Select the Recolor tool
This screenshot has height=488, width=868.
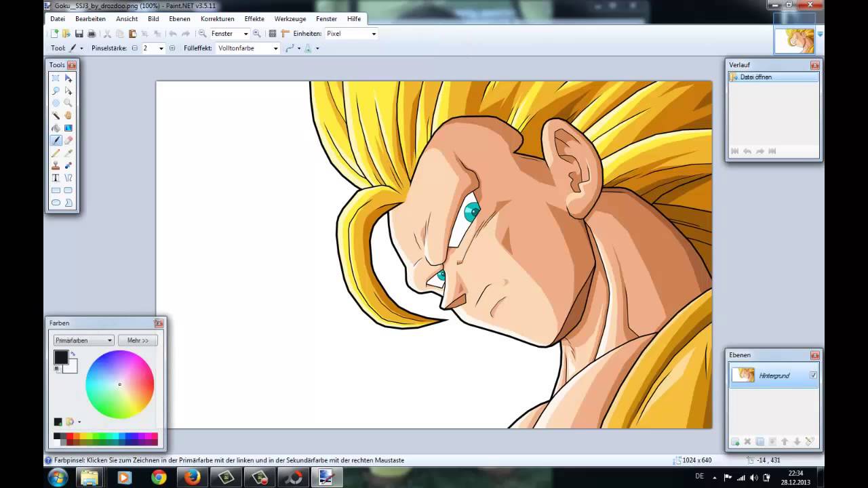(68, 165)
